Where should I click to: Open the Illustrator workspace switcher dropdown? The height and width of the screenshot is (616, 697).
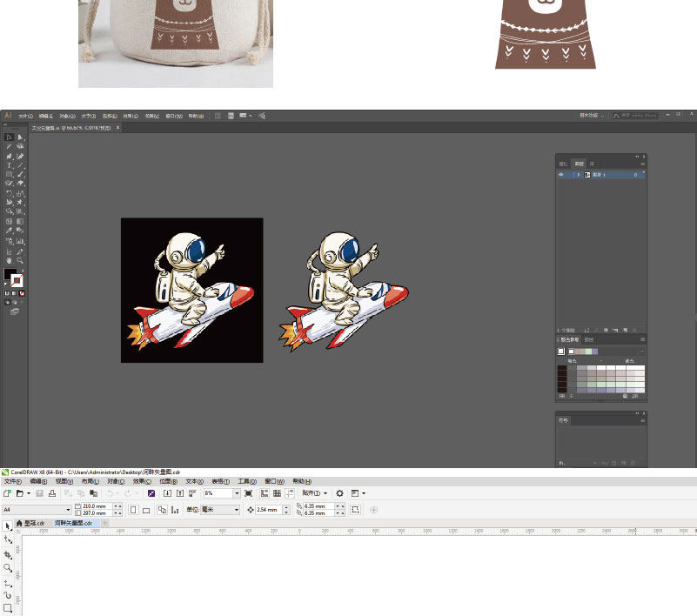coord(592,115)
